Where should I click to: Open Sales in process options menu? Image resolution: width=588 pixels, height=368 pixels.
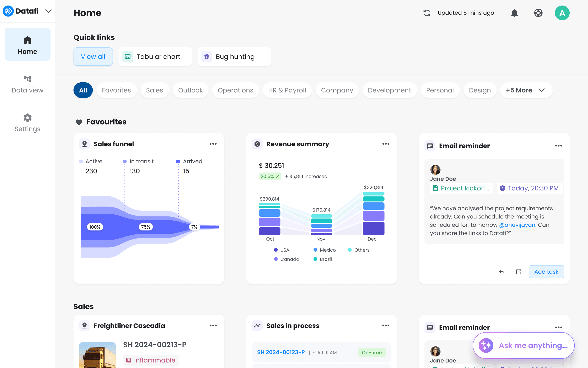[x=386, y=326]
